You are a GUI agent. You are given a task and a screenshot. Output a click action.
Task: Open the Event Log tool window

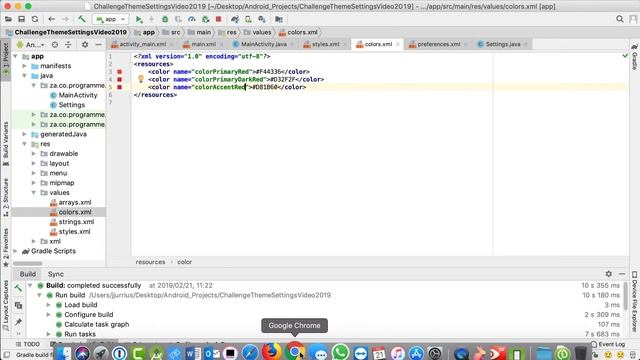click(x=608, y=344)
